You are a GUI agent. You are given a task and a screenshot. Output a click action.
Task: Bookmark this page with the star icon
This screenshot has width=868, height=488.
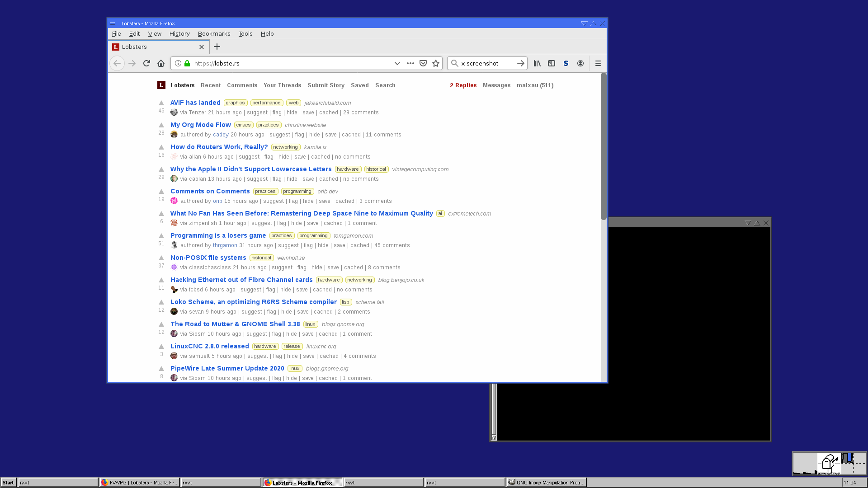click(436, 63)
